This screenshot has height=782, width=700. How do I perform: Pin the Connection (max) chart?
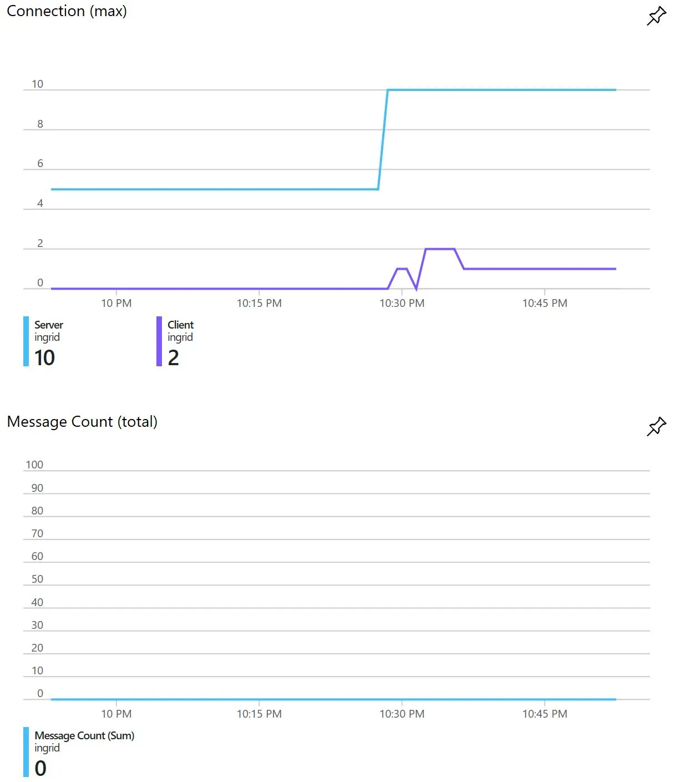point(656,16)
